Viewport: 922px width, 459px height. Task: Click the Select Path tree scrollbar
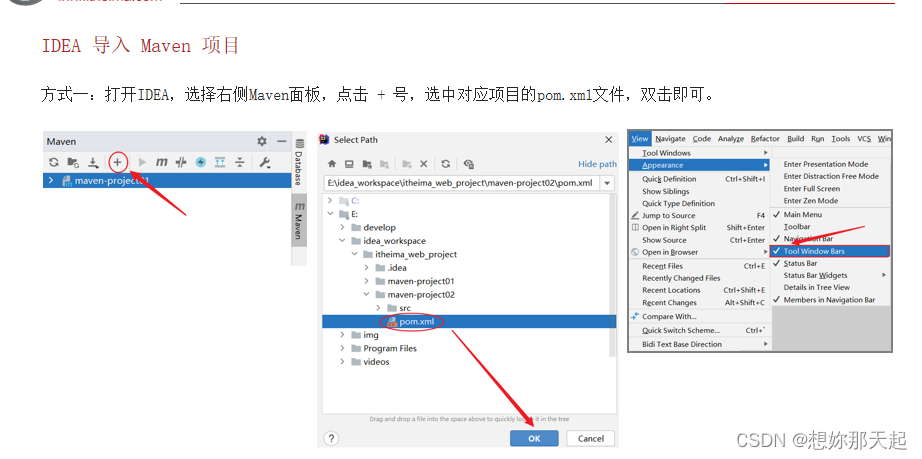[x=613, y=275]
